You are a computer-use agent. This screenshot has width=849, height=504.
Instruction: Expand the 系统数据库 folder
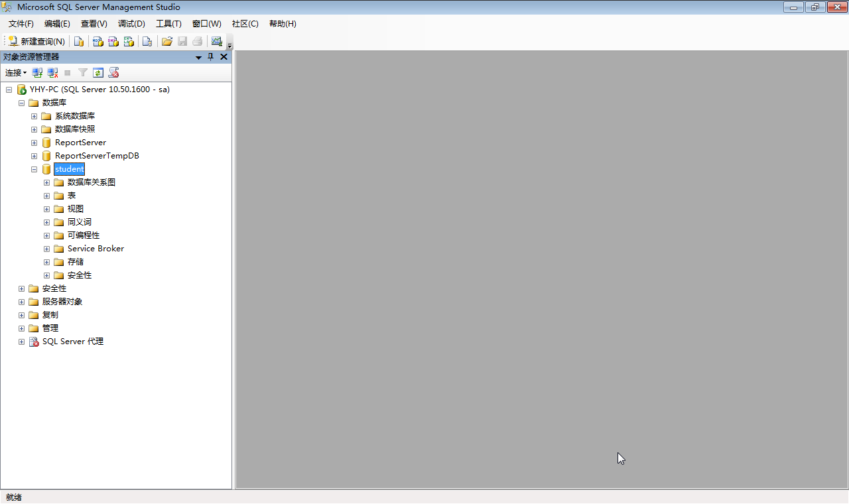coord(34,116)
